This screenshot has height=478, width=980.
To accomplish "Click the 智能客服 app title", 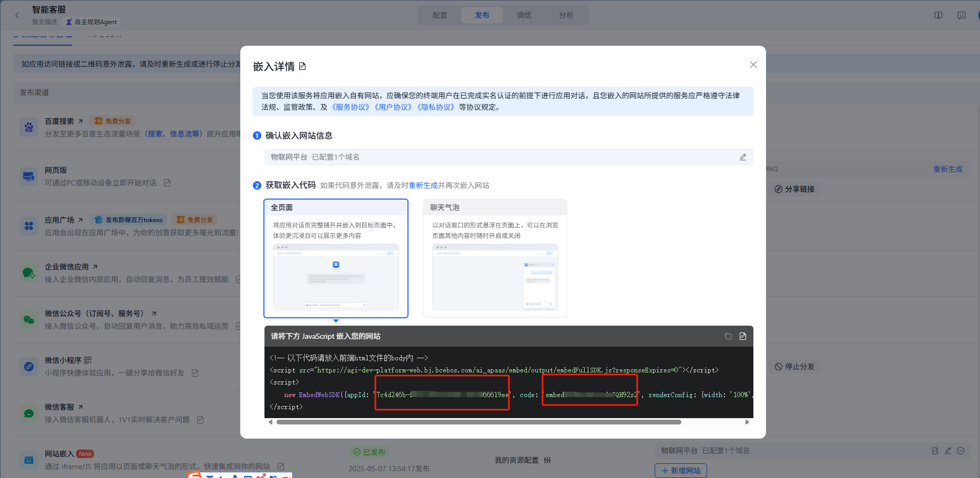I will [x=49, y=9].
